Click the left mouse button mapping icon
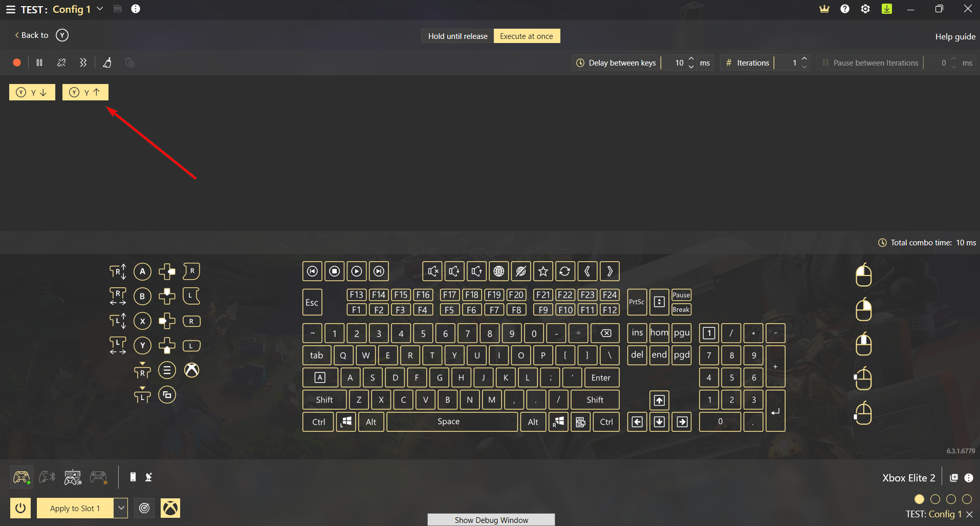The width and height of the screenshot is (980, 526). pos(863,276)
